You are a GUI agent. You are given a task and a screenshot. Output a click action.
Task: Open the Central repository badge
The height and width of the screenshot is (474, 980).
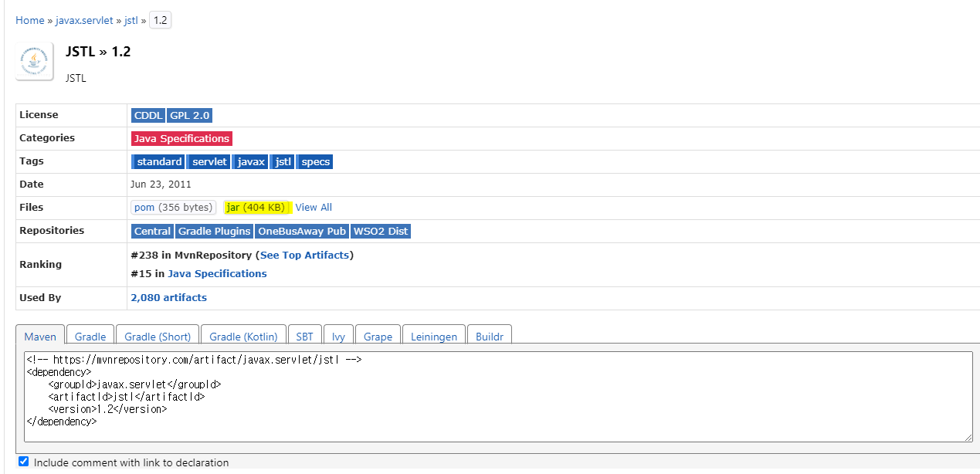click(x=152, y=231)
